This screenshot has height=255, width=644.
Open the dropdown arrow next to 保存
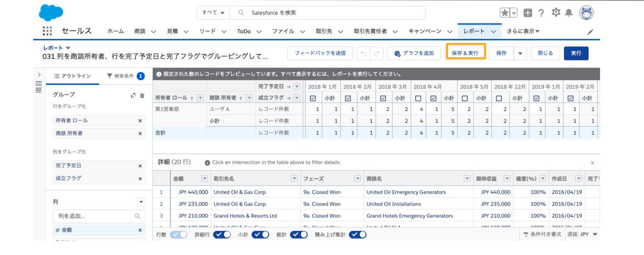[x=520, y=53]
